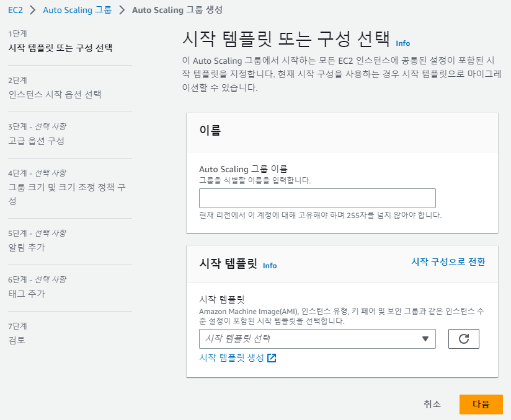Click the 이름 section heading
The image size is (511, 420).
(x=210, y=130)
